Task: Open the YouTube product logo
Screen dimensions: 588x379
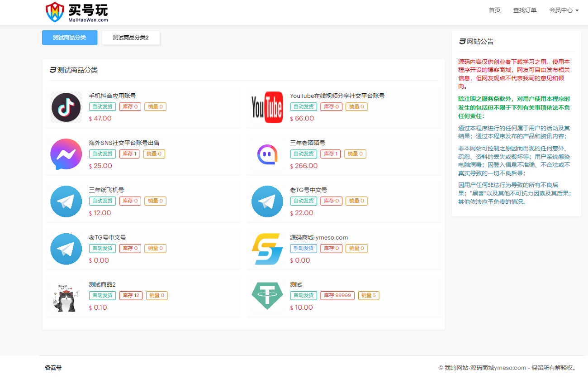Action: coord(267,107)
